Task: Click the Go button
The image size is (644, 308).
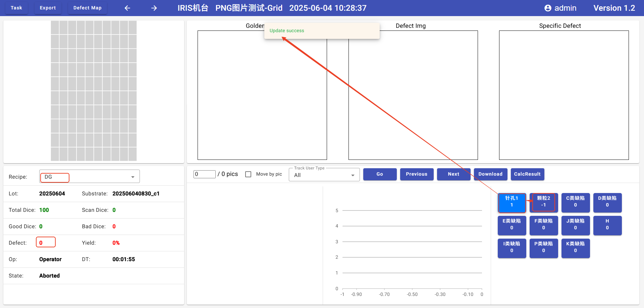Action: coord(380,174)
